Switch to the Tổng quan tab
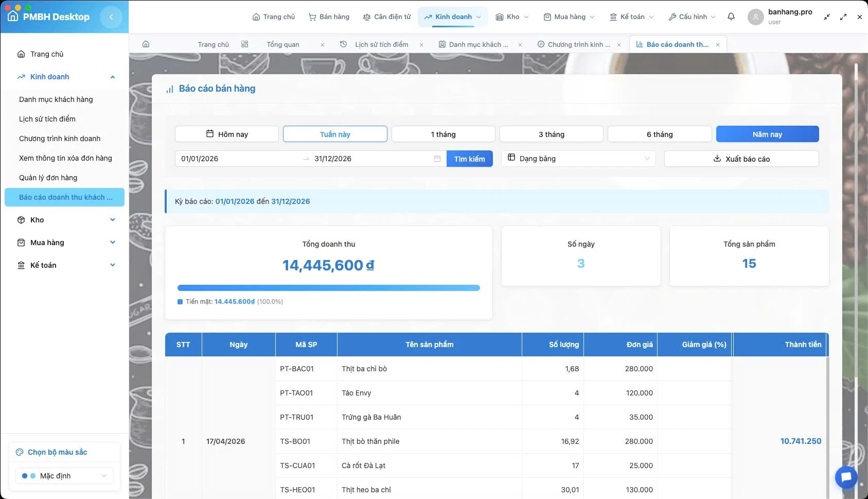Image resolution: width=868 pixels, height=499 pixels. [x=282, y=45]
